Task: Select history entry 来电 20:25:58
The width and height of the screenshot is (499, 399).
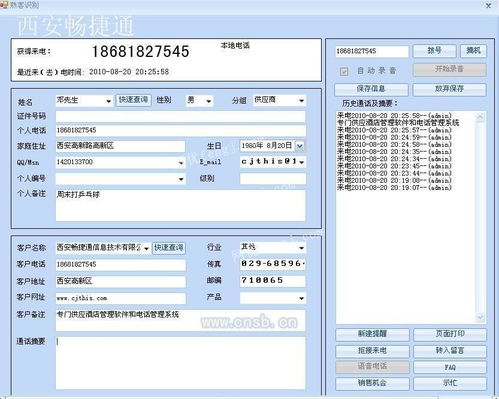Action: 394,116
